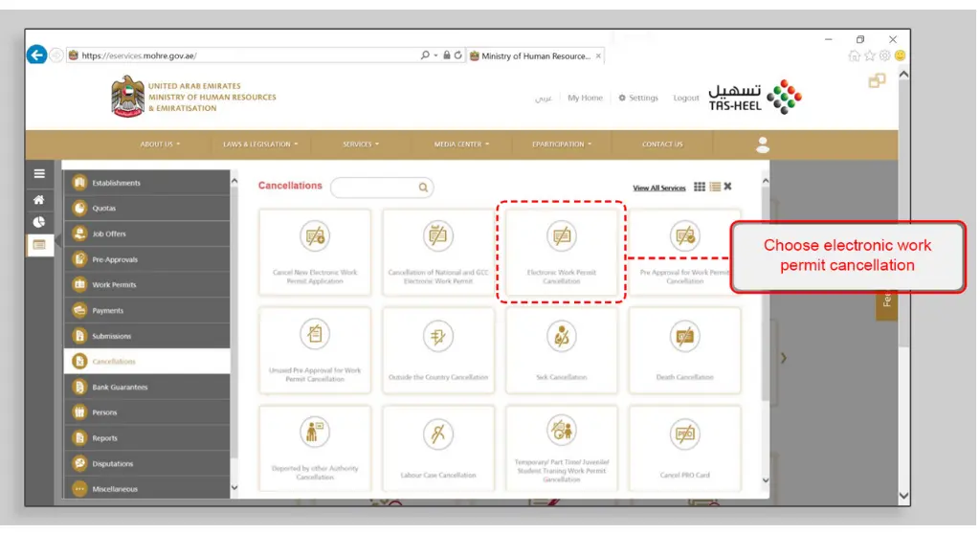This screenshot has width=980, height=534.
Task: Close the Ministry of Human Resource tab
Action: point(598,56)
